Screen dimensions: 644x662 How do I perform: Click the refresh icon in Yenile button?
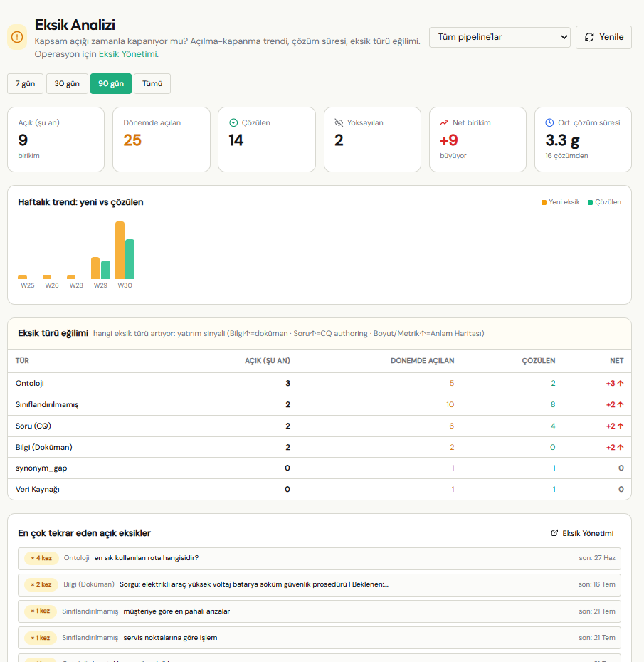click(x=589, y=37)
